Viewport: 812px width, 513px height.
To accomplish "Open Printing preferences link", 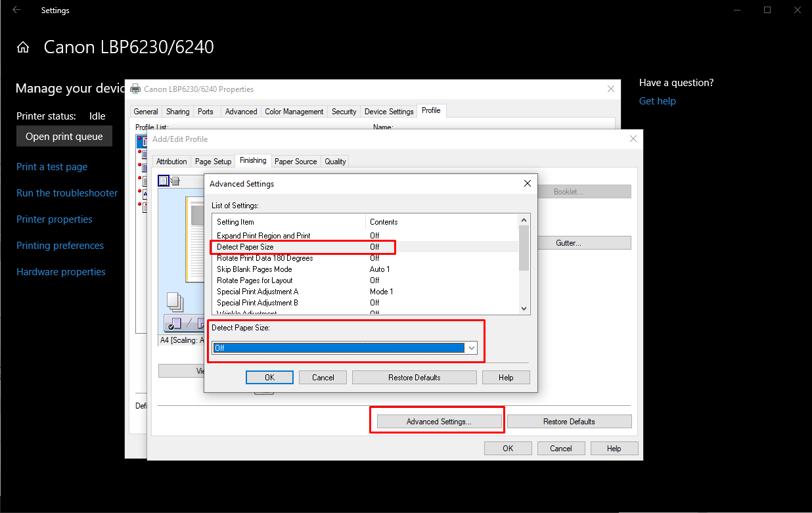I will (x=60, y=246).
